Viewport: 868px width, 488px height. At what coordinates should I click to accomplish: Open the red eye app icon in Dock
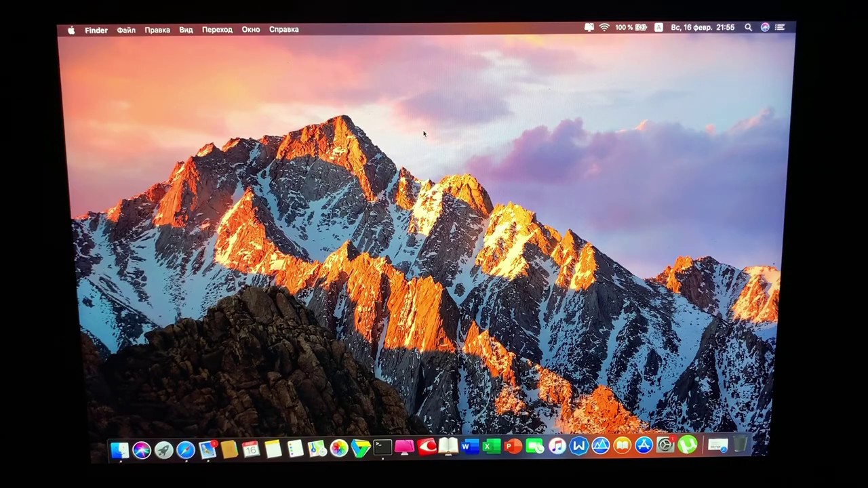pos(427,447)
